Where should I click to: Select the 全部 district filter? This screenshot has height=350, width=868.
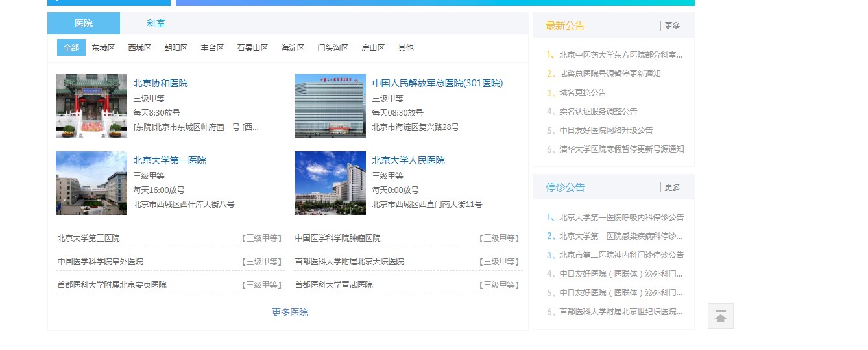(x=71, y=47)
